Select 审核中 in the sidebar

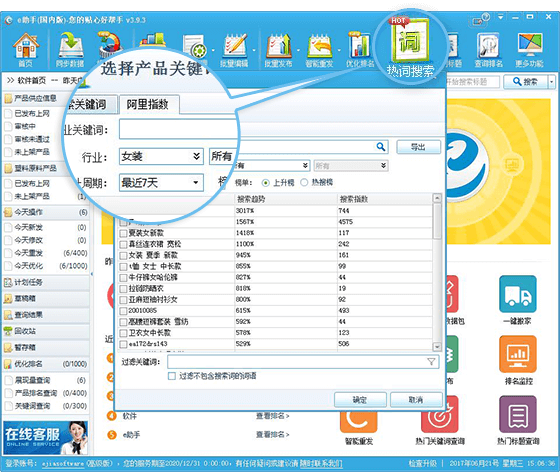25,126
